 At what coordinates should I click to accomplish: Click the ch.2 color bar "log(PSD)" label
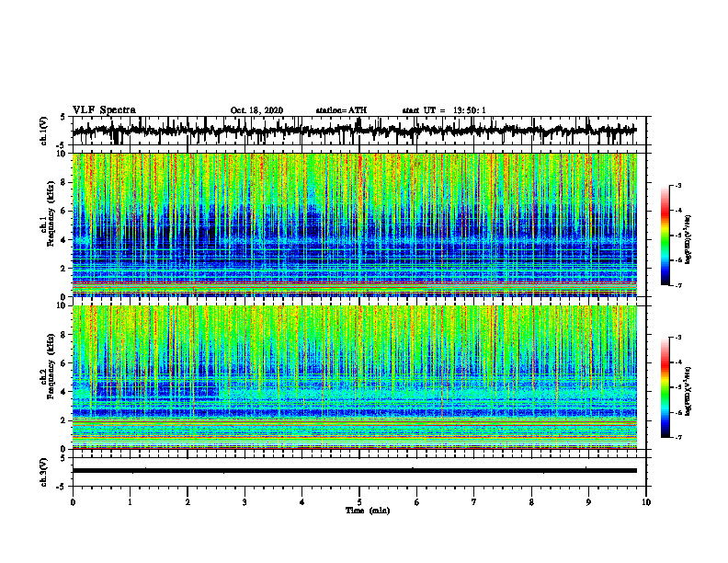point(688,390)
